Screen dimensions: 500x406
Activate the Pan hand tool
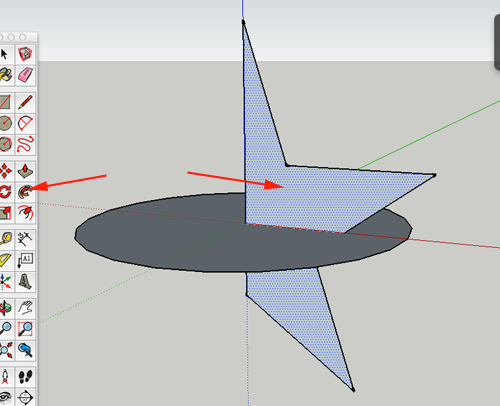25,308
